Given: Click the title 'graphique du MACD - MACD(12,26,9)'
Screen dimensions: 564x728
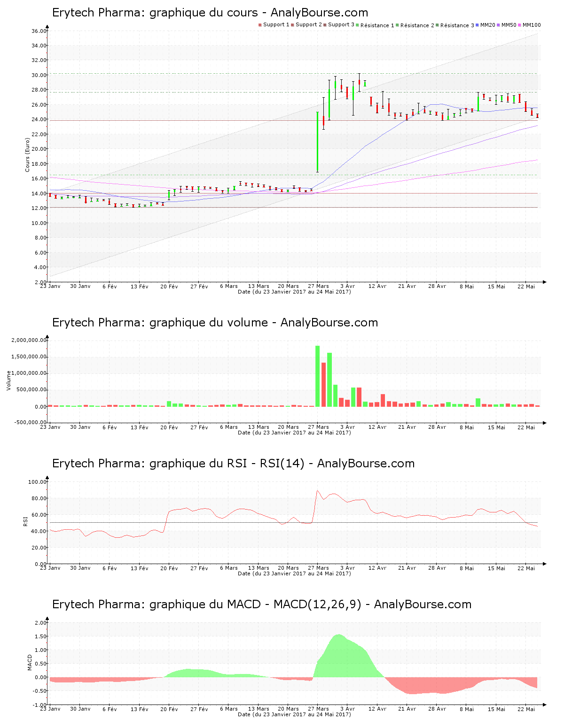Looking at the screenshot, I should pyautogui.click(x=255, y=604).
